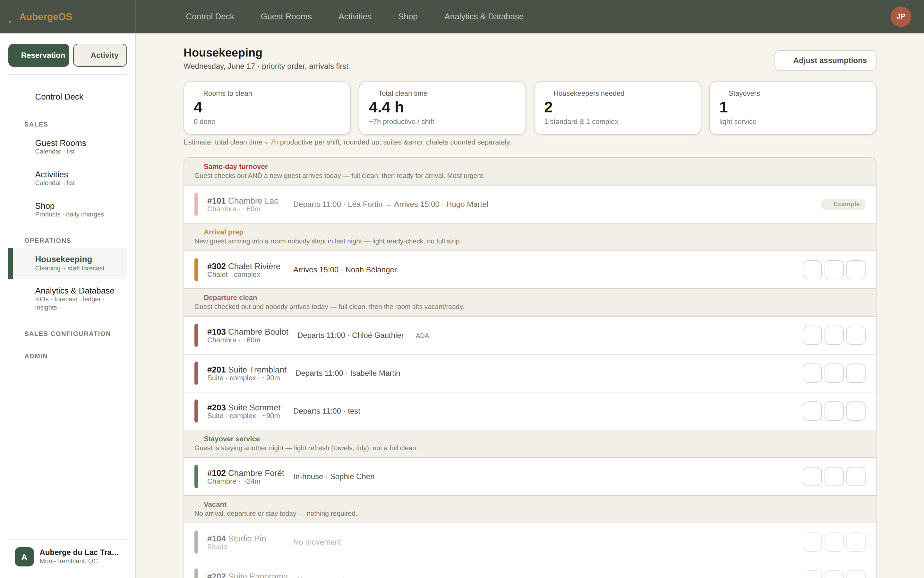Click the rightmost action box for #104 Studio Pin
The width and height of the screenshot is (924, 578).
click(856, 542)
